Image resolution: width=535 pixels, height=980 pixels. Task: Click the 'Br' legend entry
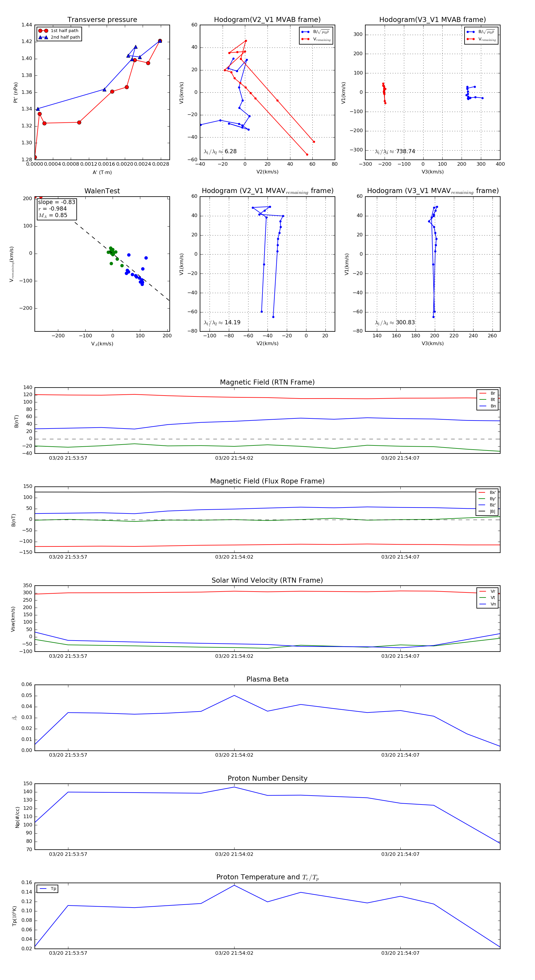pos(487,393)
